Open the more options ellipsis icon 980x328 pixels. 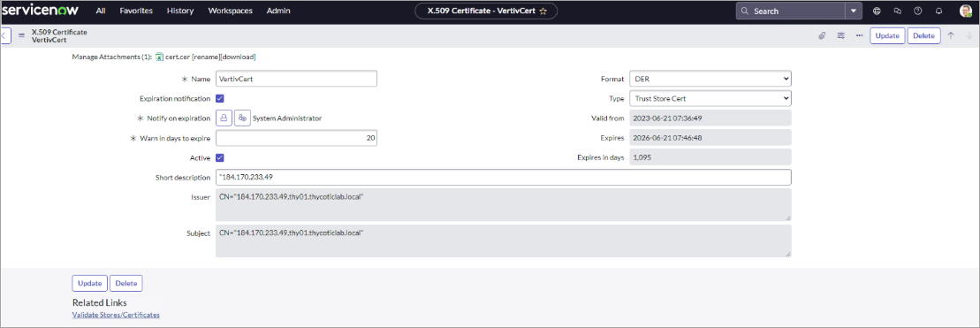pos(859,35)
